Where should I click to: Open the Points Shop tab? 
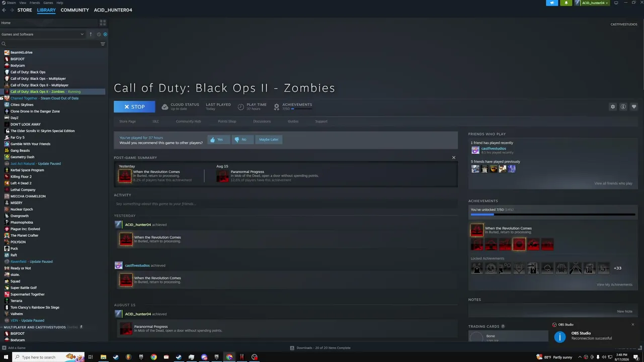click(x=227, y=121)
